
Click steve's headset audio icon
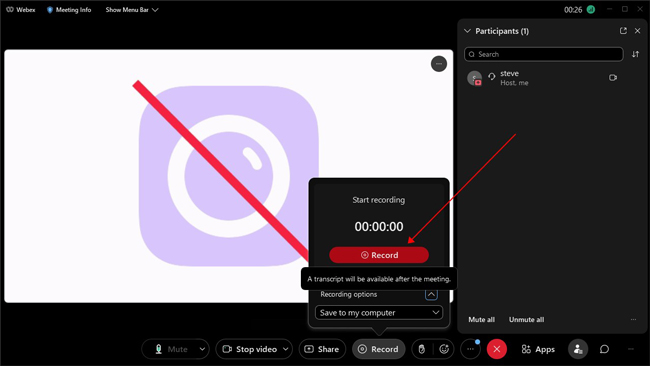click(x=492, y=77)
